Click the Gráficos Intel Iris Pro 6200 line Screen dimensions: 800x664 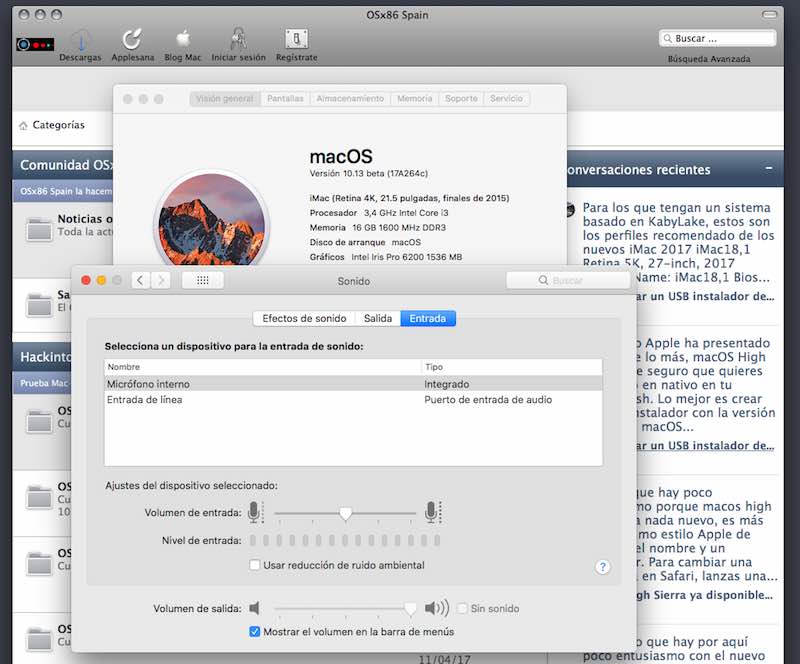click(386, 257)
